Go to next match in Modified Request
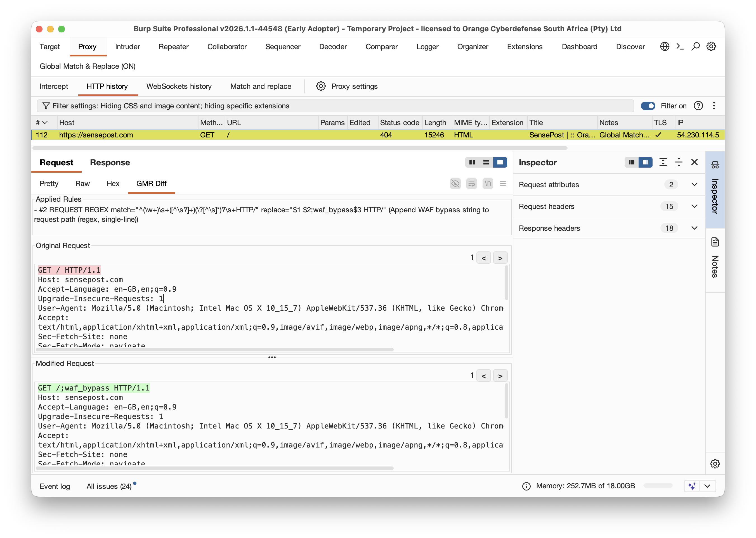The image size is (756, 538). coord(500,376)
